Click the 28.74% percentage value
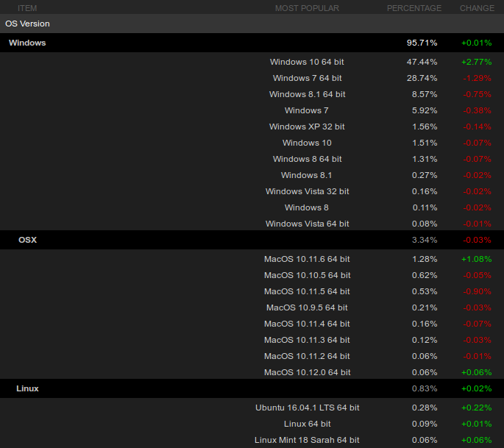Viewport: 504px width, 448px height. tap(422, 78)
